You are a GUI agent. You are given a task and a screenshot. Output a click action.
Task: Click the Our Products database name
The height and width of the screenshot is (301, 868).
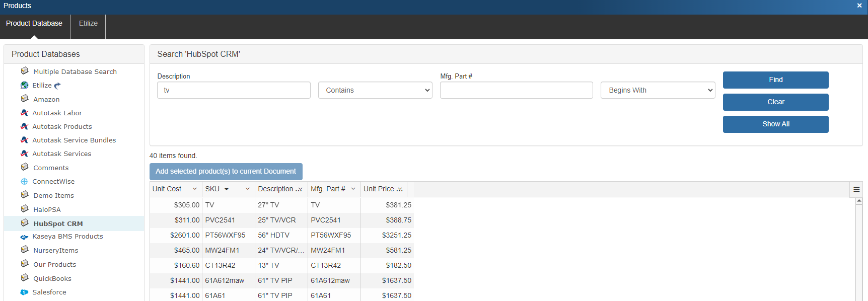point(54,264)
